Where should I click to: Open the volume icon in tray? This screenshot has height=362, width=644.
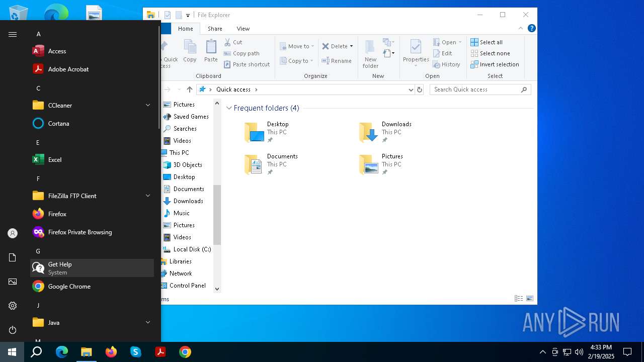tap(579, 352)
